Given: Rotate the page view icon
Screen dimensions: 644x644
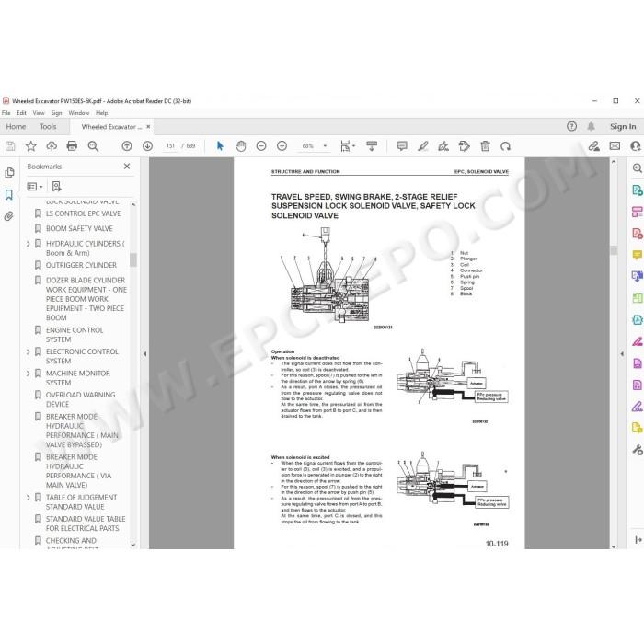Looking at the screenshot, I should (506, 145).
